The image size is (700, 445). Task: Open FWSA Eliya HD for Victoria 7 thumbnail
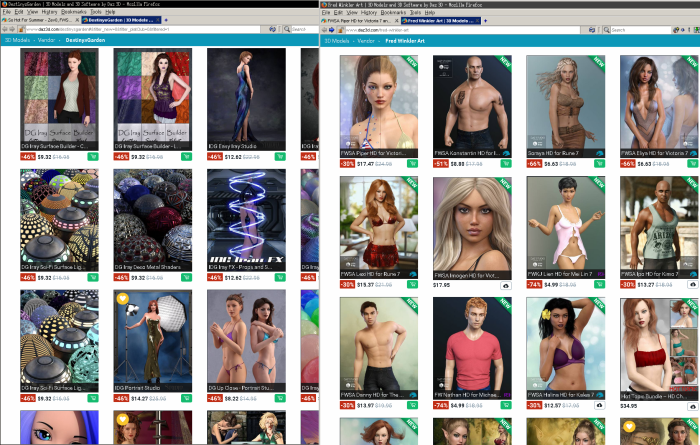tap(659, 106)
